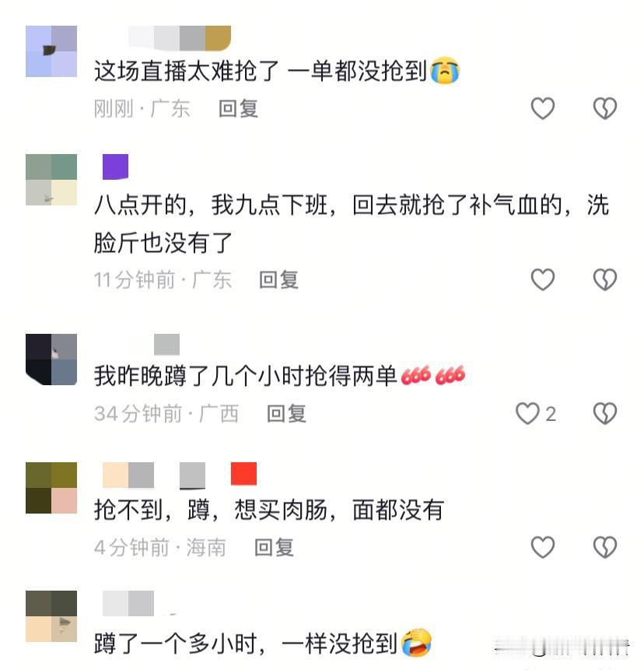Dislike the 想买肉肠 comment from 海南
644x670 pixels.
[604, 547]
